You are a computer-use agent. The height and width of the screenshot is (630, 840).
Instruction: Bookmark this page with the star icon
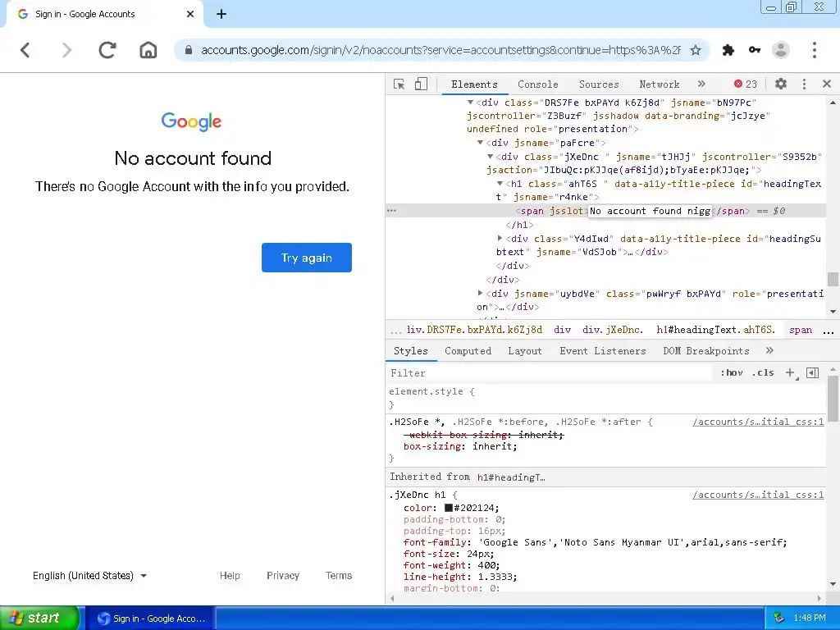click(x=696, y=50)
